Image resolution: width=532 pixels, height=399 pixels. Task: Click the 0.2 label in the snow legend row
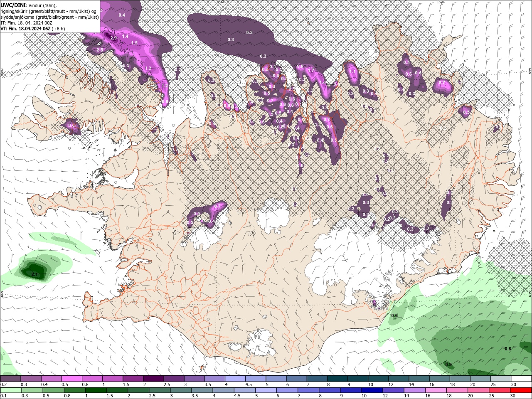point(4,384)
